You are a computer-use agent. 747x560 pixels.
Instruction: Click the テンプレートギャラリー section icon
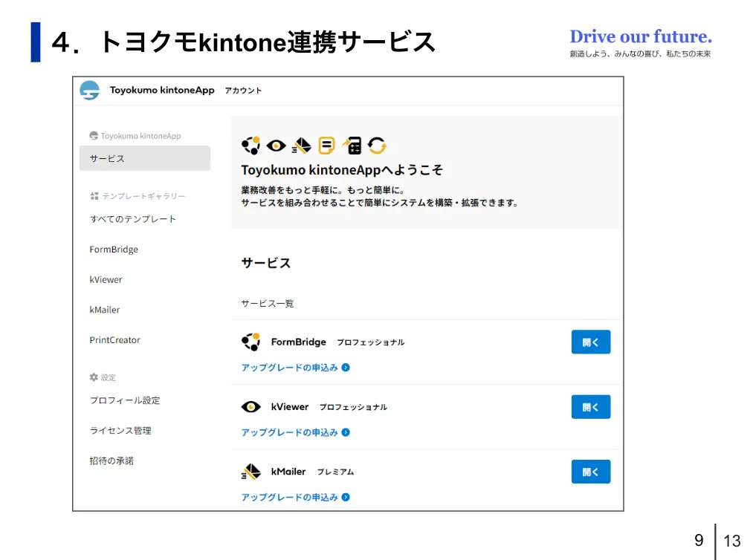tap(94, 196)
